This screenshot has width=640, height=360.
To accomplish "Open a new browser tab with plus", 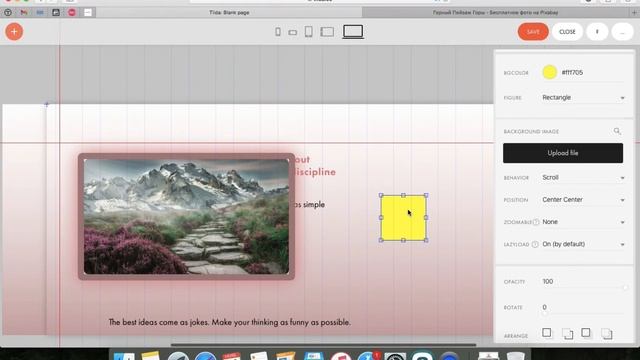I will (634, 13).
